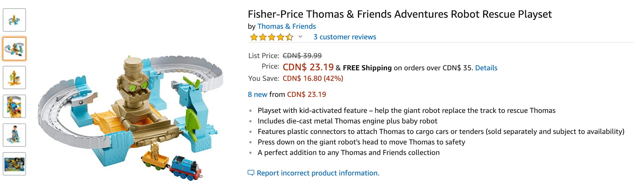This screenshot has width=644, height=181.
Task: Click the Details link for free shipping
Action: tap(486, 68)
